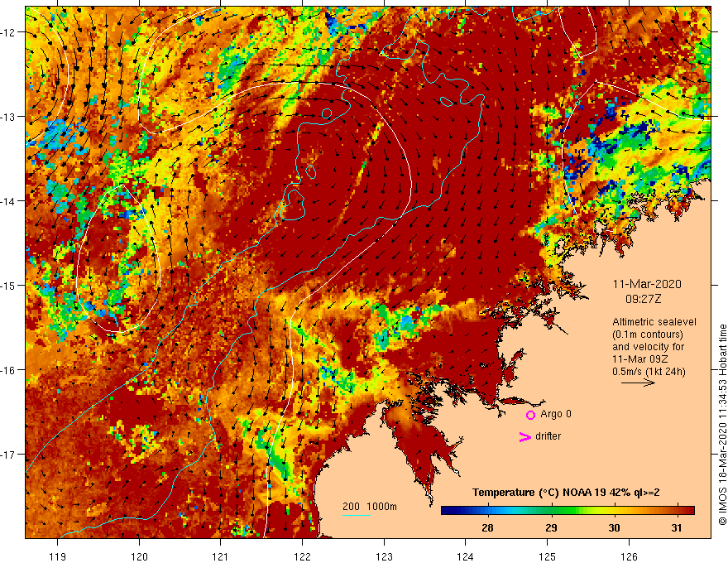Click the magenta drifter legend marker

(524, 436)
